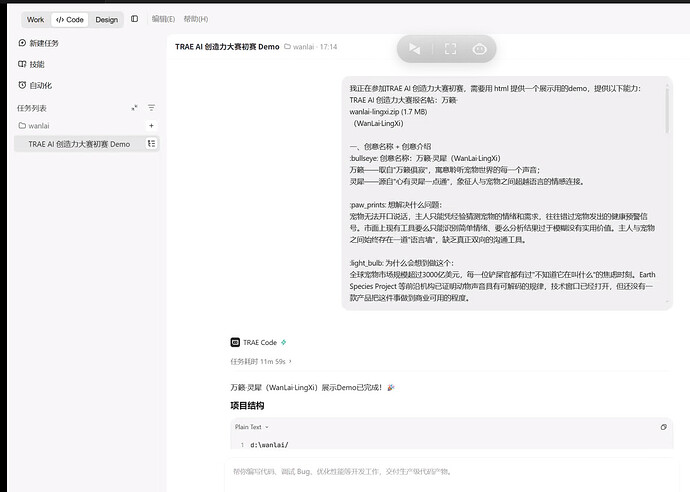
Task: Click the folder icon next to wanlai in the header
Action: pyautogui.click(x=287, y=46)
